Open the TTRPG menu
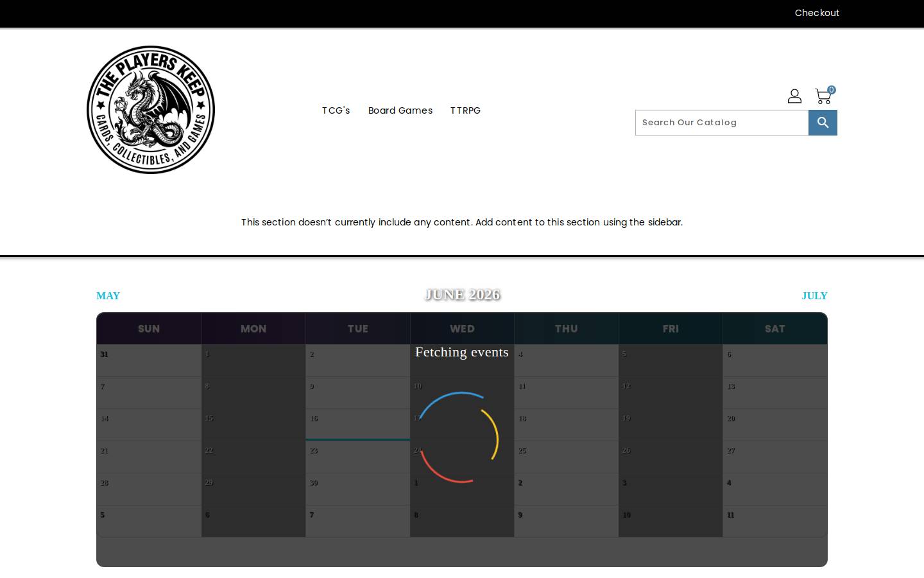 (465, 110)
